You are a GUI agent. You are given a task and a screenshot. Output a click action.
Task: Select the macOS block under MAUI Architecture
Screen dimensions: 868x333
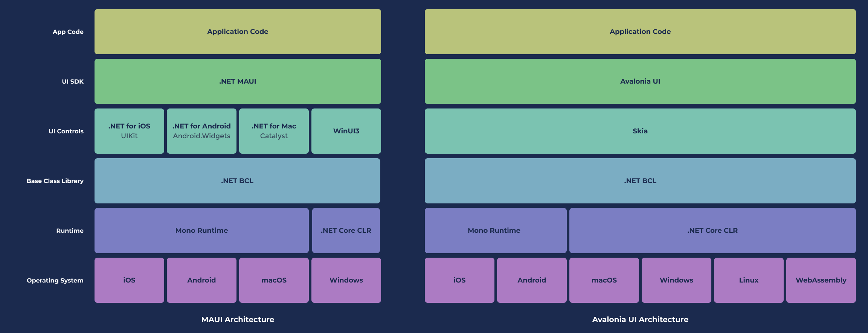tap(274, 280)
